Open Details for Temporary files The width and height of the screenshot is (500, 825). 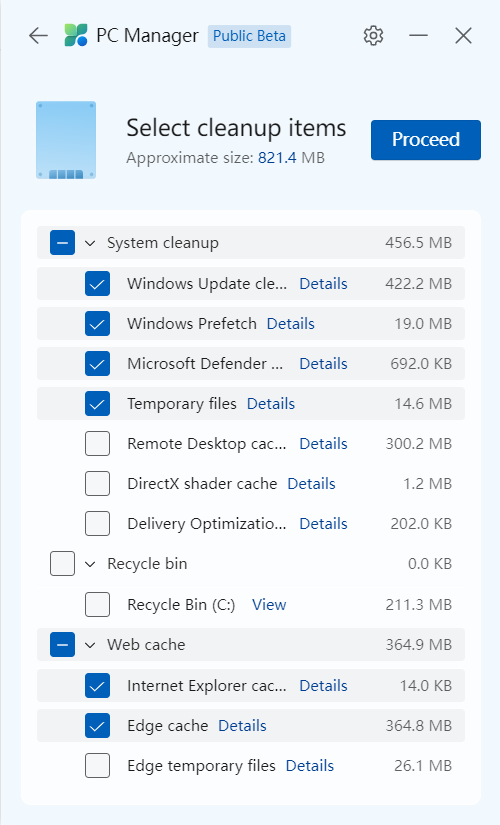271,404
